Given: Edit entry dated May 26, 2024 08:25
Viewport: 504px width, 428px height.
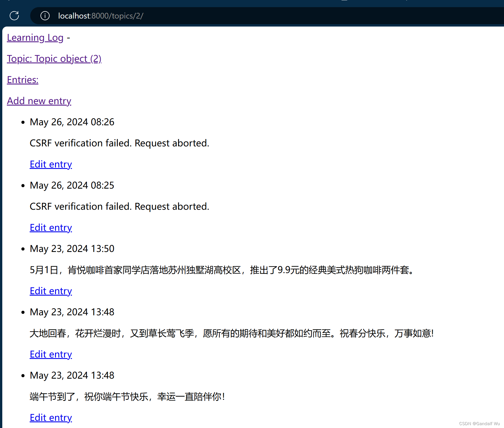Looking at the screenshot, I should 50,227.
